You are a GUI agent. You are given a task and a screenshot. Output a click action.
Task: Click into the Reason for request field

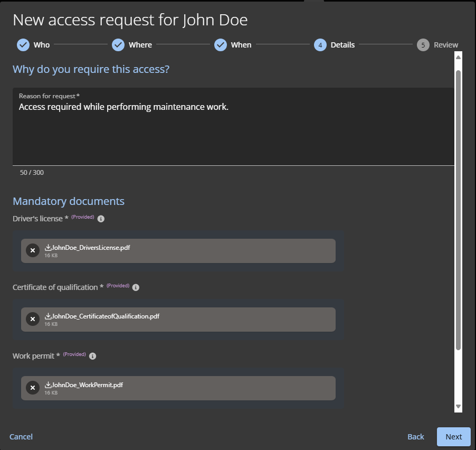pyautogui.click(x=232, y=132)
